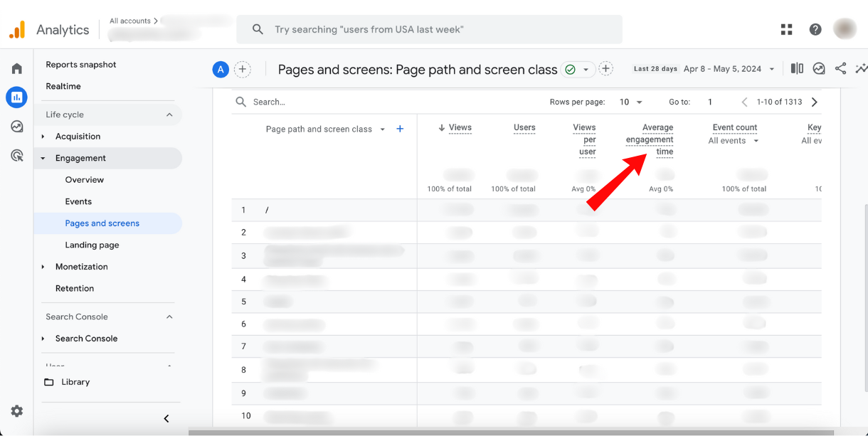Click the table search magnifier icon
The width and height of the screenshot is (868, 446).
[241, 102]
